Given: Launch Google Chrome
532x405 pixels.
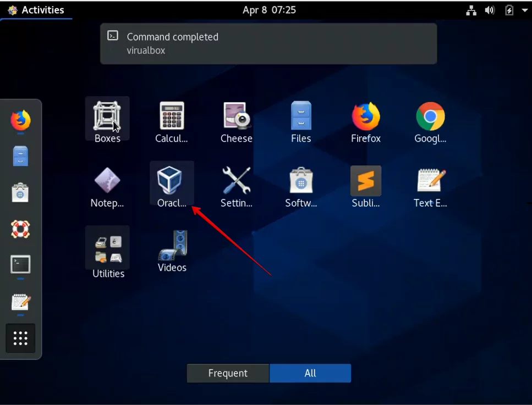Looking at the screenshot, I should (430, 121).
